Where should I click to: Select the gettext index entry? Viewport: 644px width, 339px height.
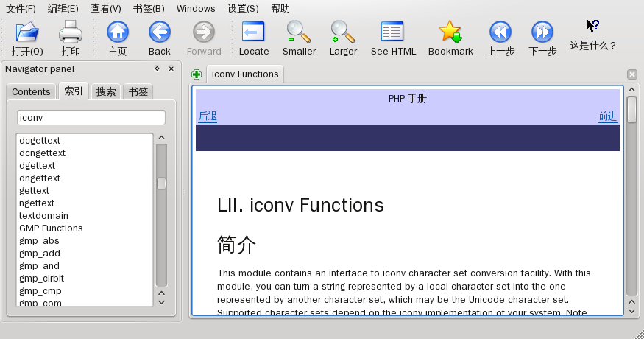(34, 191)
